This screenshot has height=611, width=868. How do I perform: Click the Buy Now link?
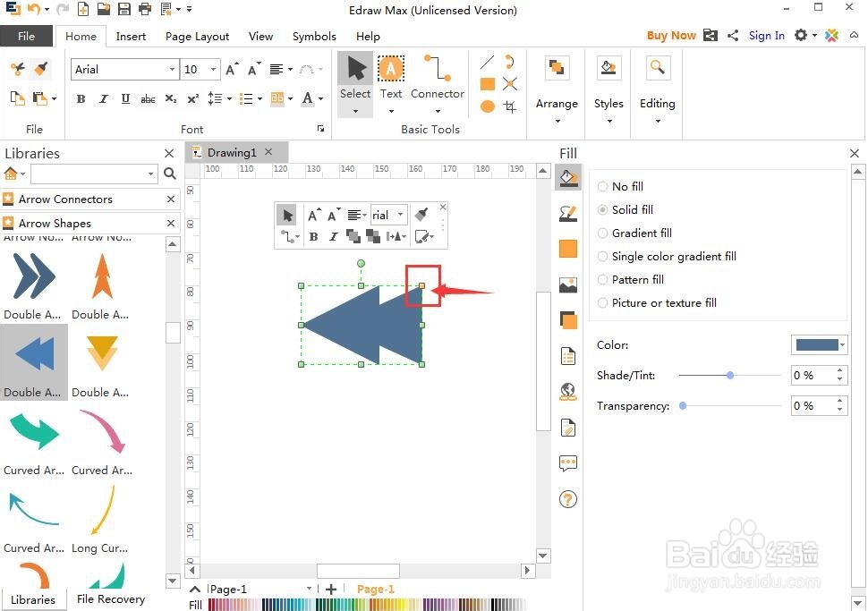point(671,36)
